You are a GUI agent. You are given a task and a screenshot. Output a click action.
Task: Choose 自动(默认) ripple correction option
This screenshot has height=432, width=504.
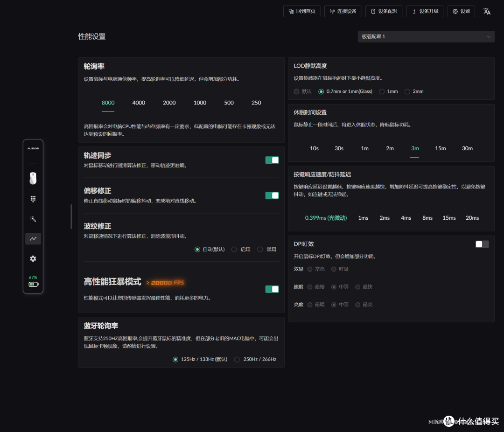210,250
